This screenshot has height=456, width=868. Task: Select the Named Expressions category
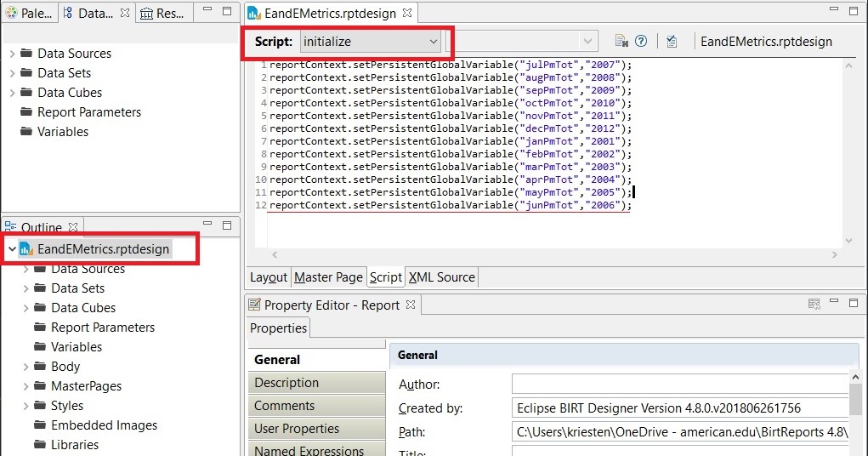point(316,449)
